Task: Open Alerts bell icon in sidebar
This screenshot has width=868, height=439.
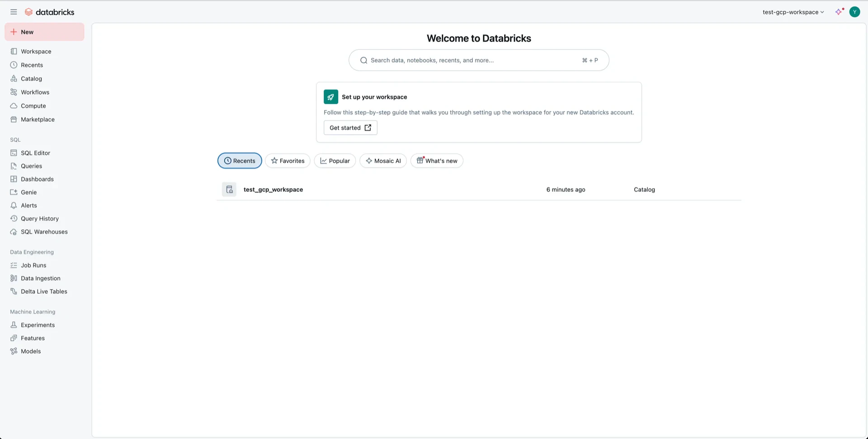Action: (x=14, y=205)
